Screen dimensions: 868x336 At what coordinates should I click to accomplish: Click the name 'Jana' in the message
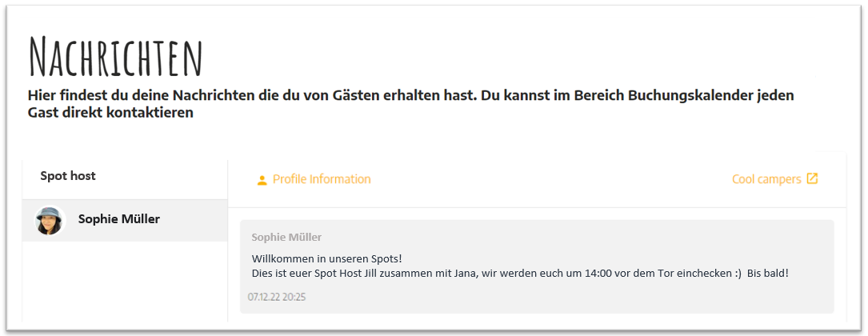pyautogui.click(x=466, y=273)
